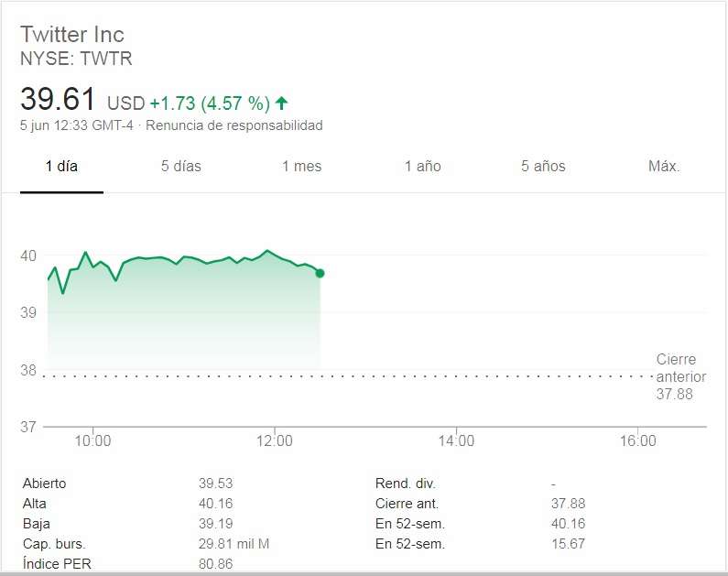Image resolution: width=728 pixels, height=576 pixels.
Task: Select the Máx. time range tab
Action: pyautogui.click(x=663, y=166)
